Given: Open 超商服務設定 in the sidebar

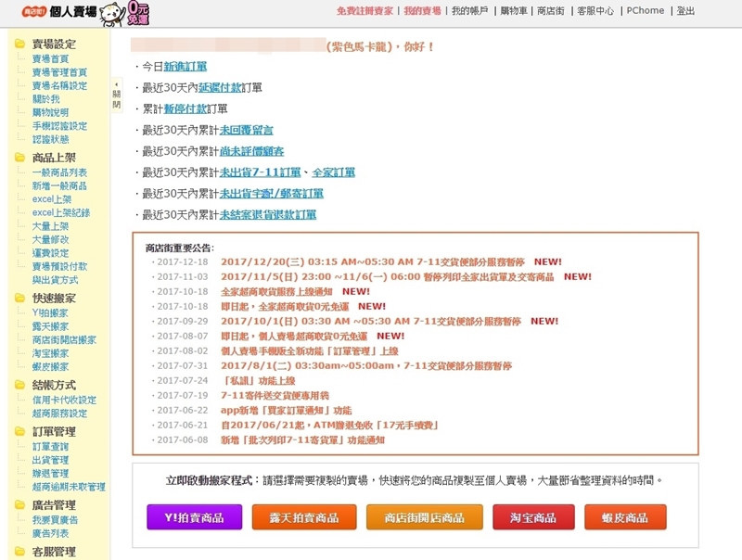Looking at the screenshot, I should pyautogui.click(x=59, y=414).
